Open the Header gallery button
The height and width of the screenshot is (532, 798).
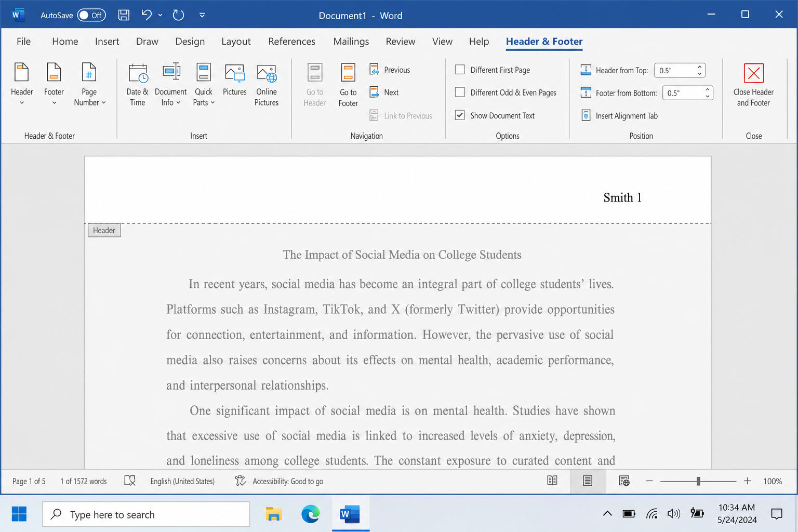pyautogui.click(x=22, y=85)
